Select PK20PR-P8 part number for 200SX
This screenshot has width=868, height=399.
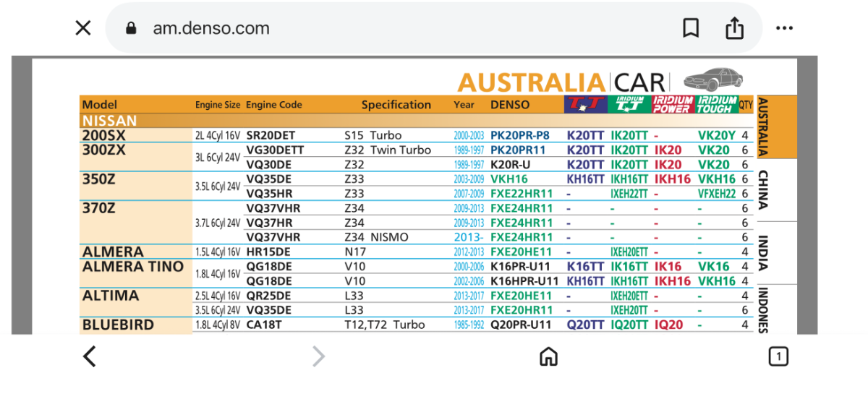click(x=519, y=135)
